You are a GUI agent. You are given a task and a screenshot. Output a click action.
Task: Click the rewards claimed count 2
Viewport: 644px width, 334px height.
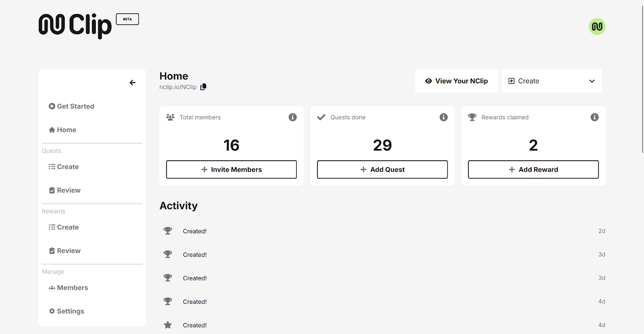[x=533, y=145]
